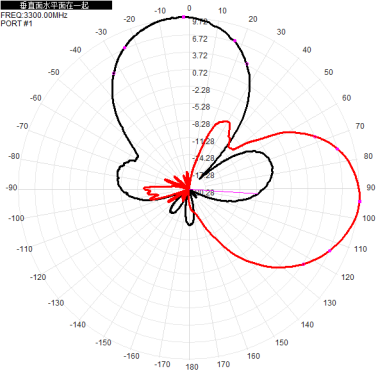Click the -150 degree angle label
This screenshot has width=378, height=378.
[x=103, y=342]
